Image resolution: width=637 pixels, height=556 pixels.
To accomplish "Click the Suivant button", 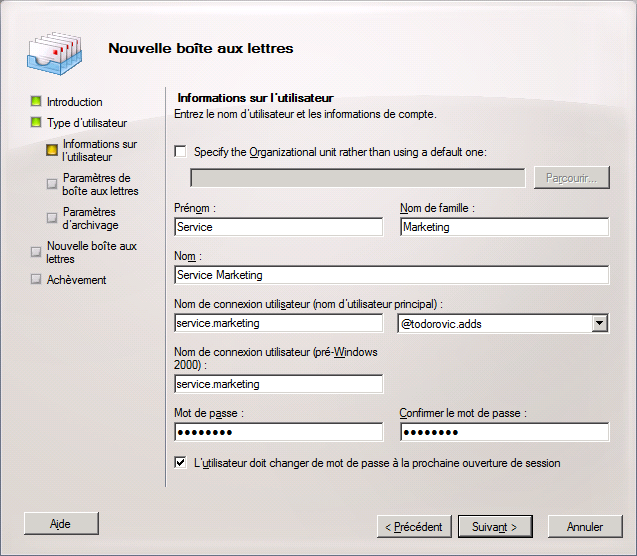I will tap(495, 526).
